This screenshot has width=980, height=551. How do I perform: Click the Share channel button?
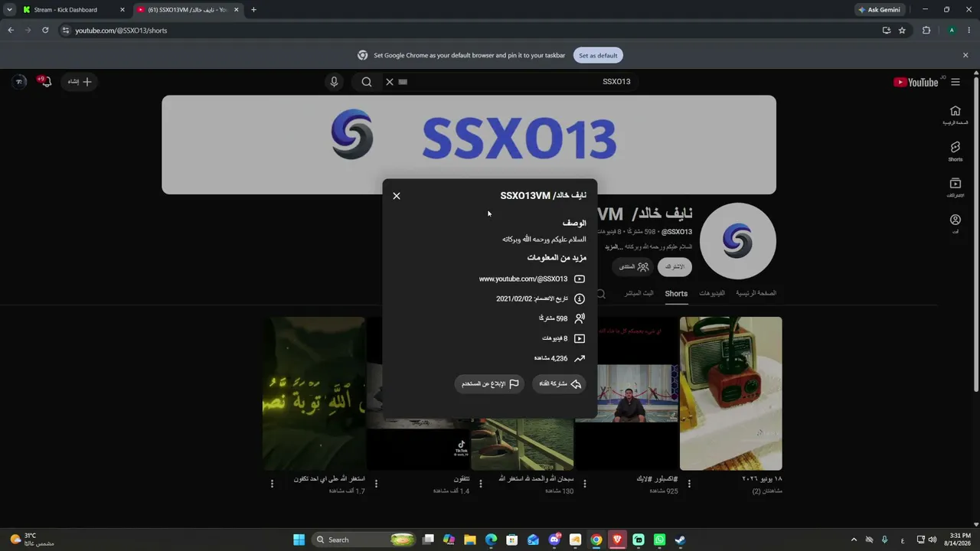click(559, 384)
